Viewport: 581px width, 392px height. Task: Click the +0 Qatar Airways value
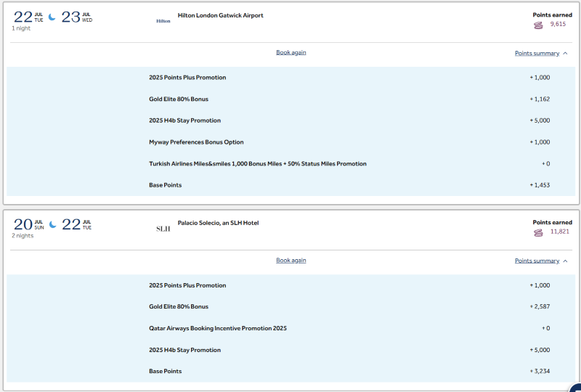point(546,328)
